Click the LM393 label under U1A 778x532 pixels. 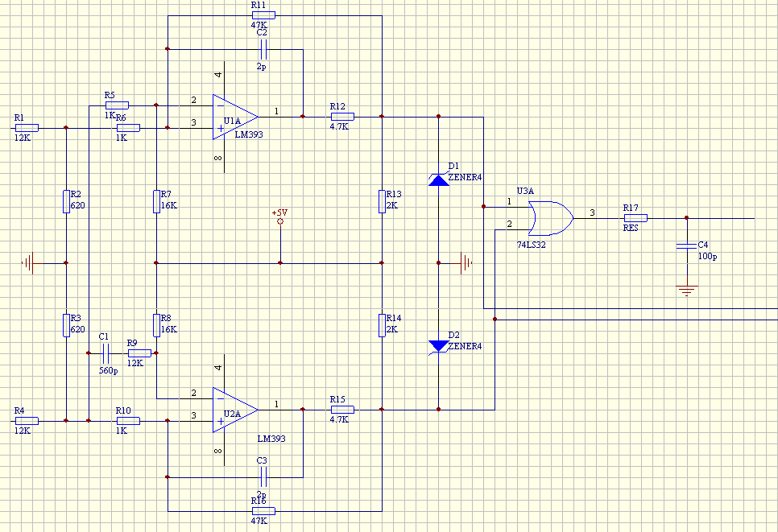[249, 134]
